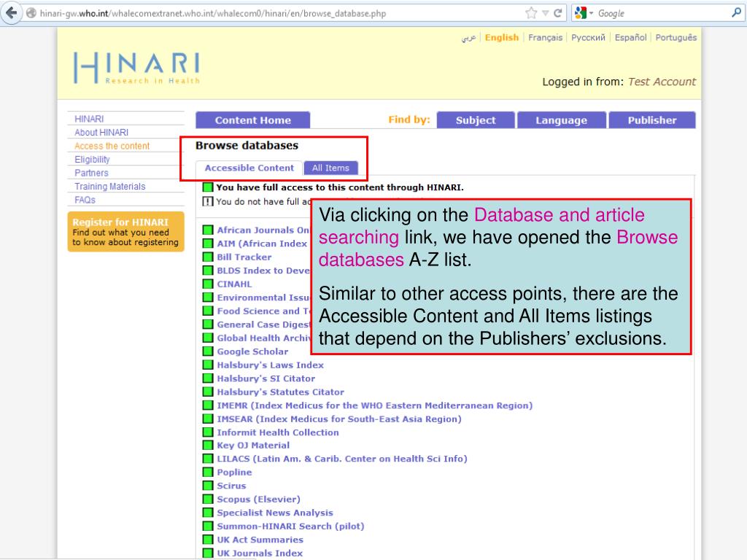Click the bookmark star icon in address bar
Viewport: 747px width, 560px height.
click(x=531, y=13)
